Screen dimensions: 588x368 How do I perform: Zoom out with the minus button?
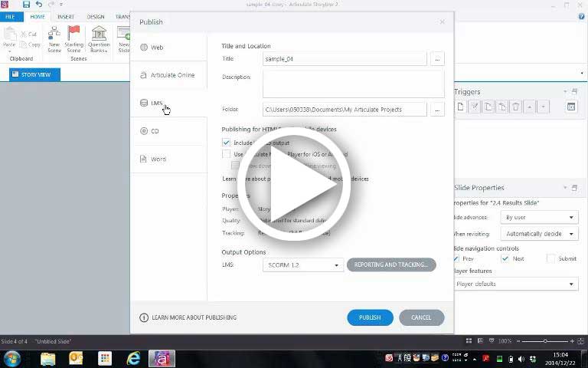tap(518, 341)
